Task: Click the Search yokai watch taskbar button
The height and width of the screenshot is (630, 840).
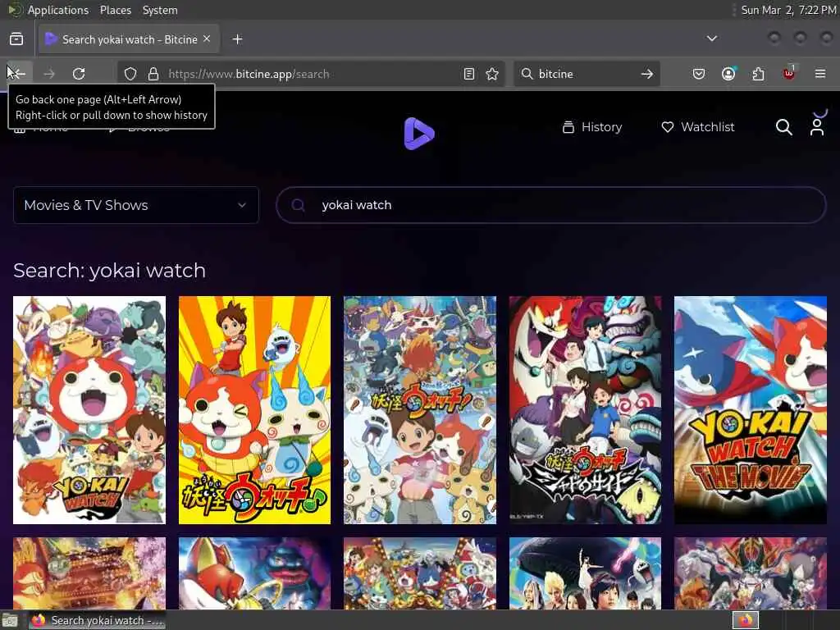Action: (97, 620)
